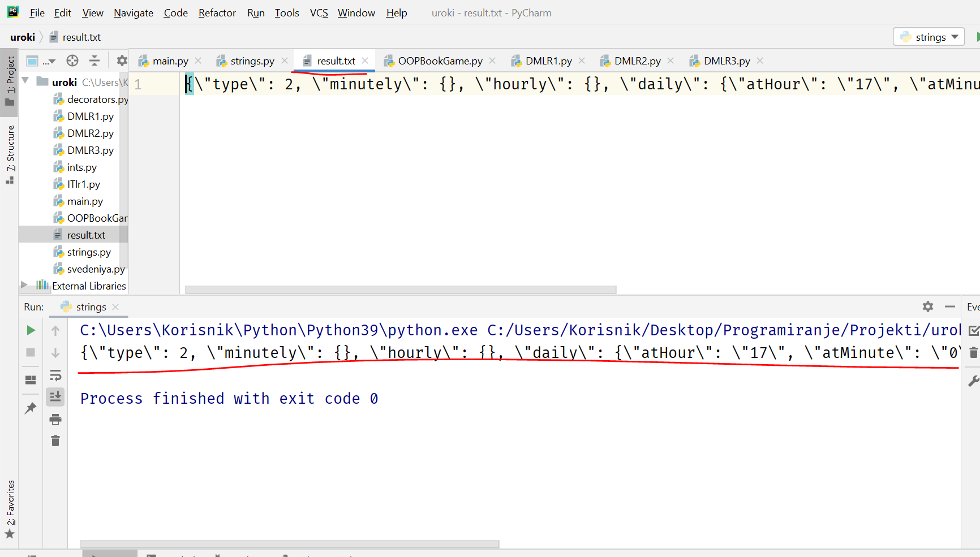Image resolution: width=980 pixels, height=557 pixels.
Task: Close the strings.py tab
Action: (285, 61)
